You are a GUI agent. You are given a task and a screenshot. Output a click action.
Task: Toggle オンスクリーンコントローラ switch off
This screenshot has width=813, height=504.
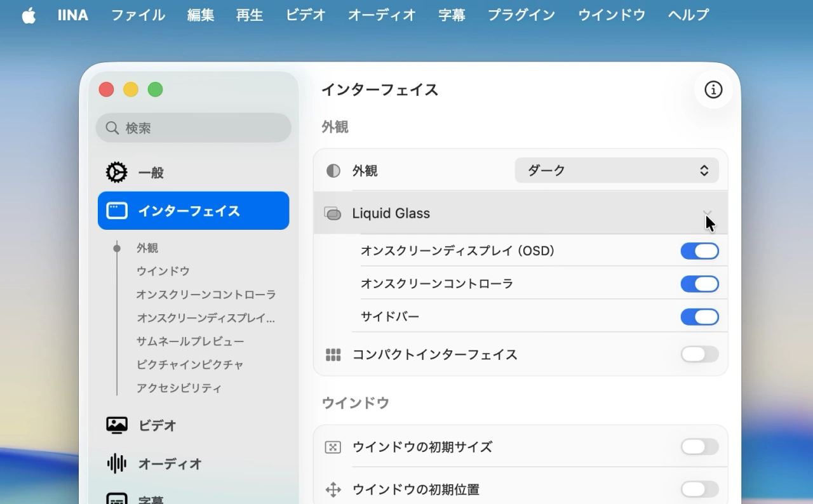[x=700, y=284]
